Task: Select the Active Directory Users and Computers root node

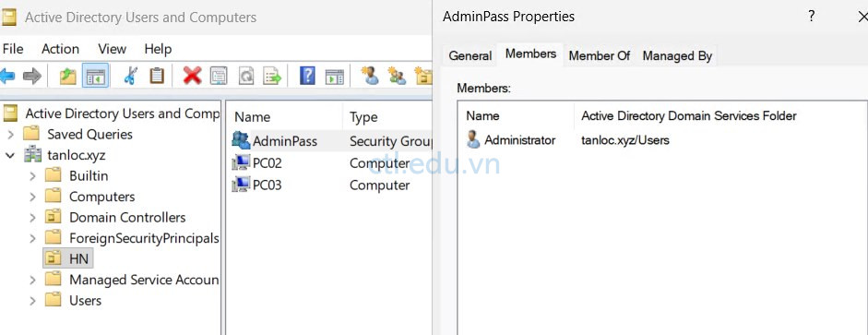Action: click(123, 114)
